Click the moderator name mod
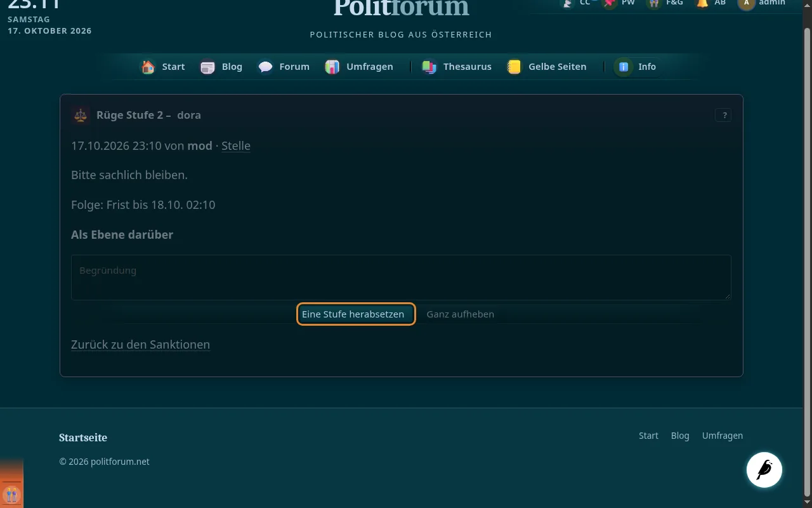 click(200, 145)
